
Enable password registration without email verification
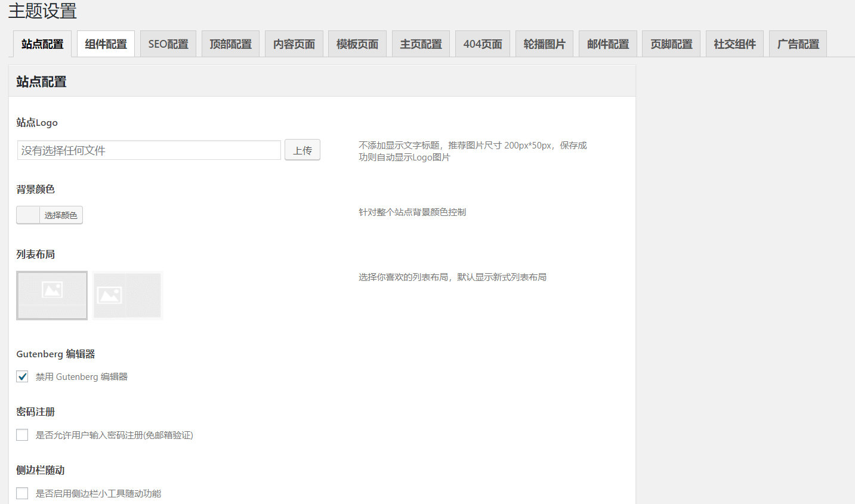22,435
